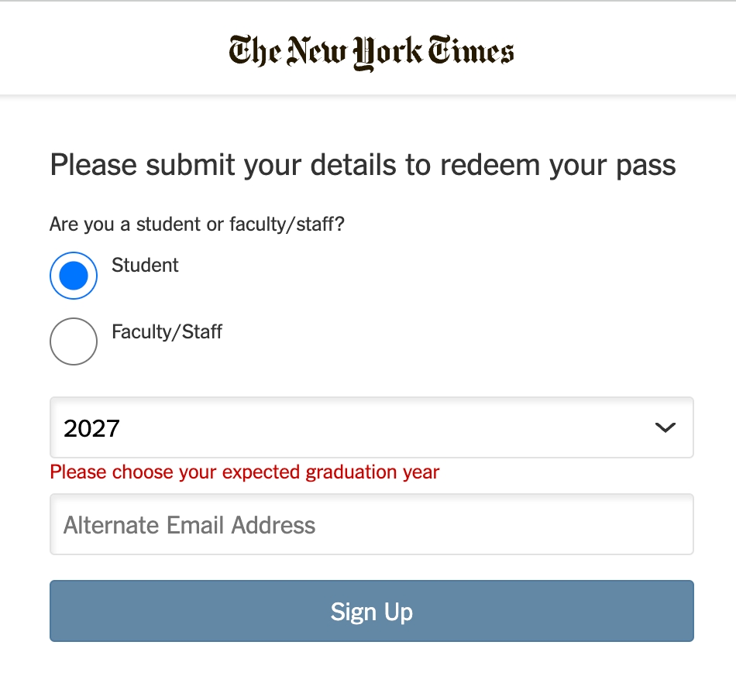The image size is (736, 700).
Task: Click the 'Are you a student' question text
Action: tap(197, 225)
